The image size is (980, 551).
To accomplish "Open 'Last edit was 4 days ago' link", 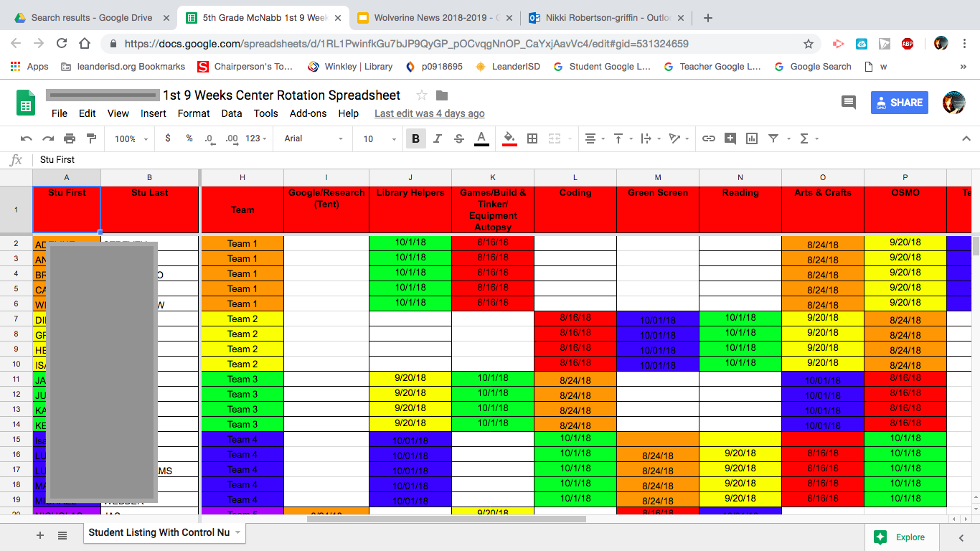I will click(x=430, y=113).
